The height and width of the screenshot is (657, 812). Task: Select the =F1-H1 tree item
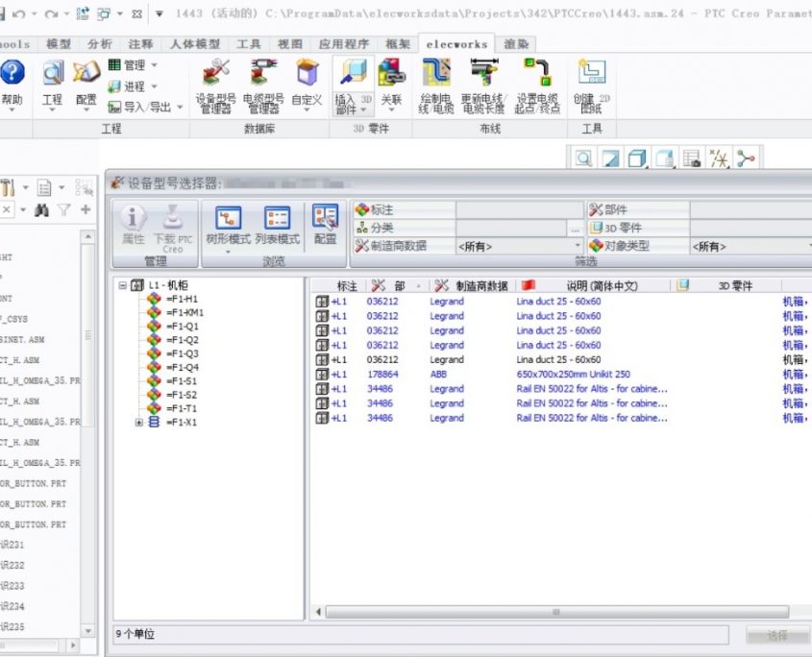(x=182, y=300)
